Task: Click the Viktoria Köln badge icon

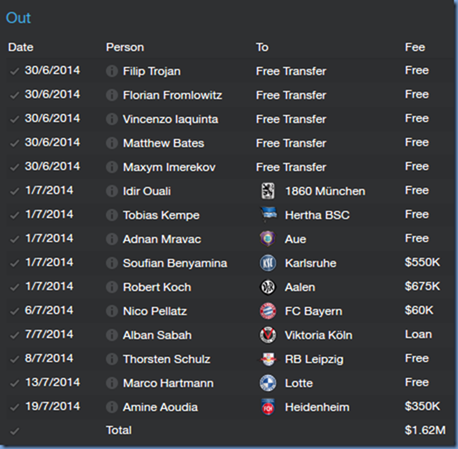Action: click(x=268, y=335)
